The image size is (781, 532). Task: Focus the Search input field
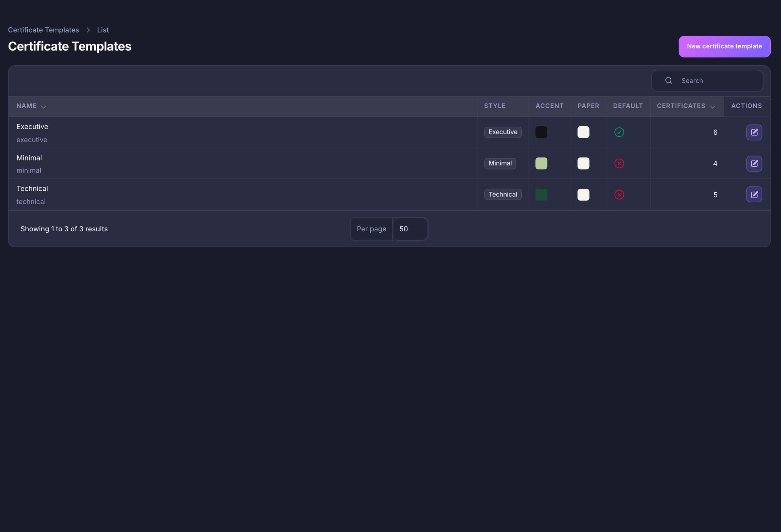(707, 81)
